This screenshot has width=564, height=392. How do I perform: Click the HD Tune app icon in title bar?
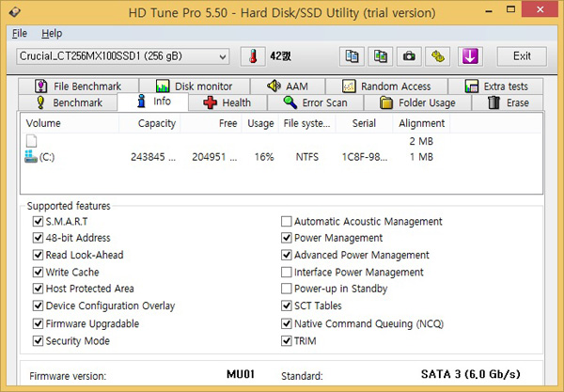15,12
